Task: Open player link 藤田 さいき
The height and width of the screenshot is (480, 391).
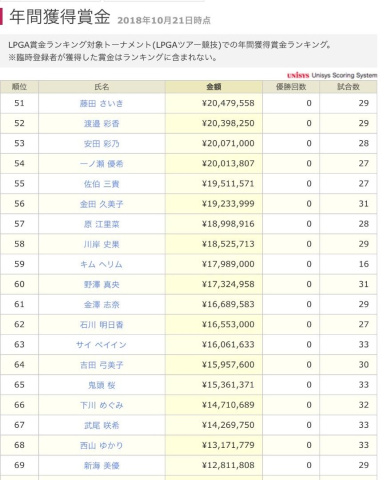Action: click(x=101, y=104)
